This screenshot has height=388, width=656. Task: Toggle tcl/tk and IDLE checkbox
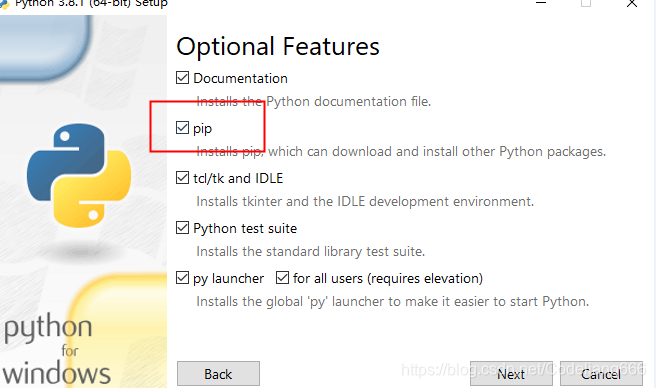point(182,178)
